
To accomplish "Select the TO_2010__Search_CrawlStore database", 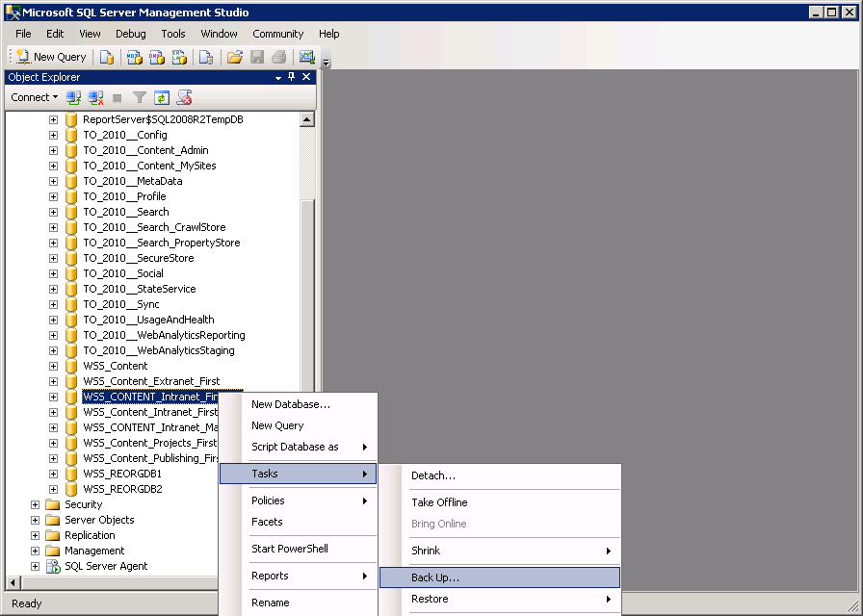I will (153, 227).
